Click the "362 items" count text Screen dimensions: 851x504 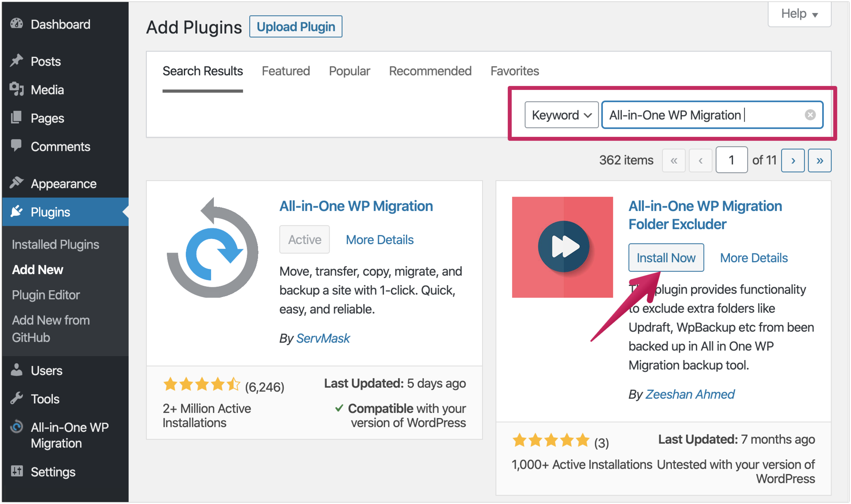coord(627,160)
